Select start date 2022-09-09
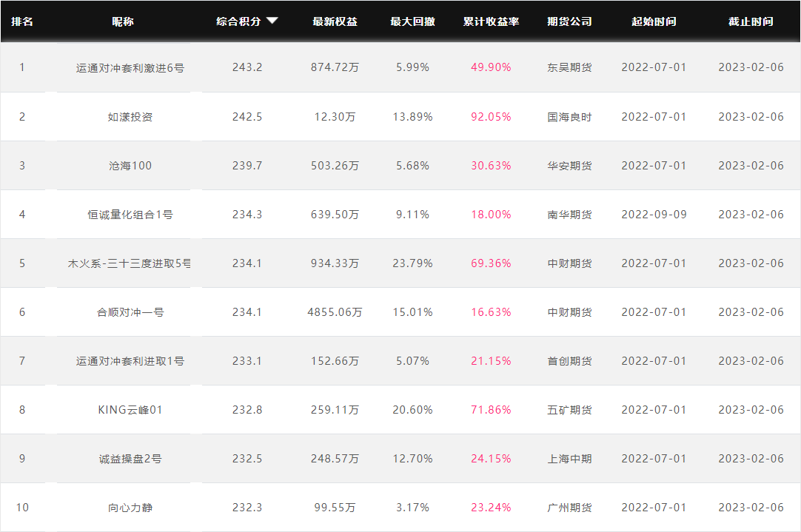Screen dimensions: 801x532 pyautogui.click(x=654, y=215)
